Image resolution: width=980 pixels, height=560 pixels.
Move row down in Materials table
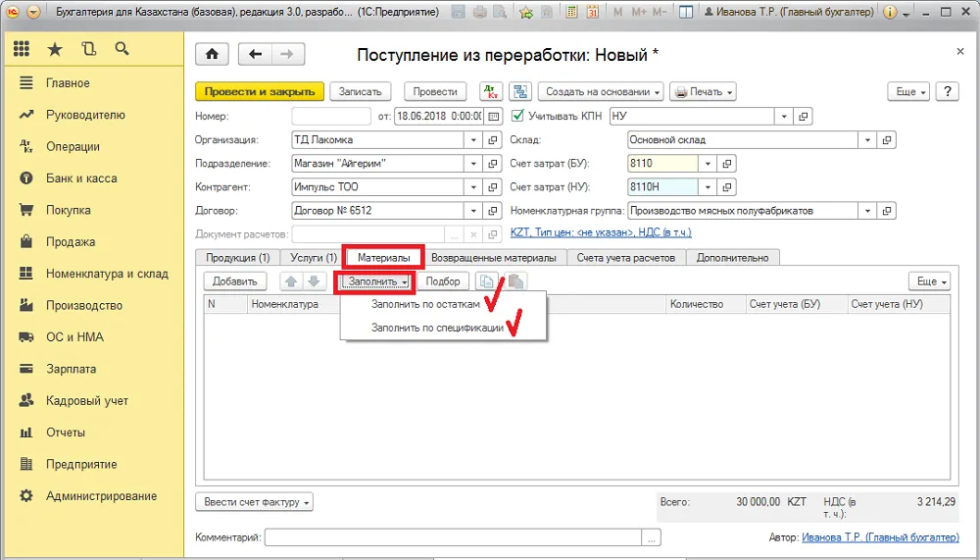click(315, 281)
